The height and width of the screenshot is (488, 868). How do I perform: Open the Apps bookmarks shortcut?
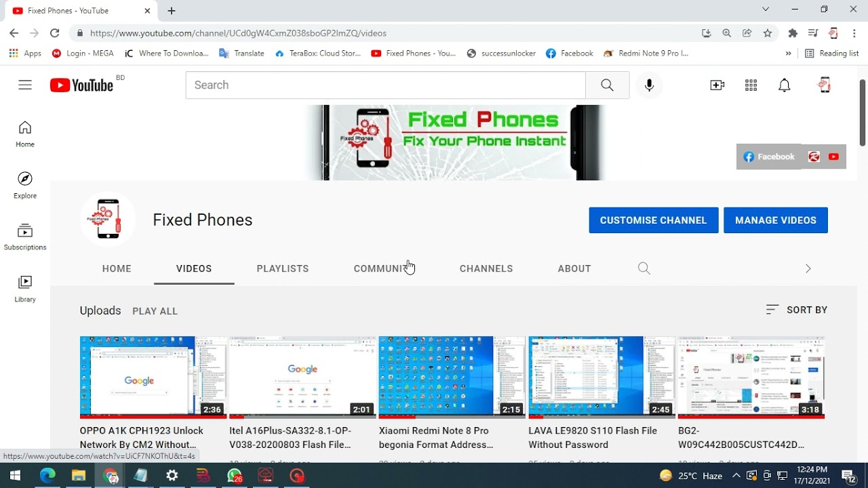[x=26, y=53]
